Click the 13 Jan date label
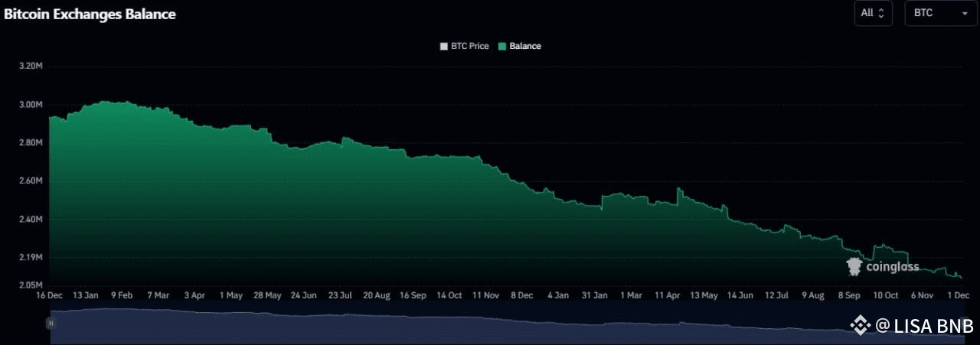Screen dimensions: 980x345 click(x=86, y=295)
